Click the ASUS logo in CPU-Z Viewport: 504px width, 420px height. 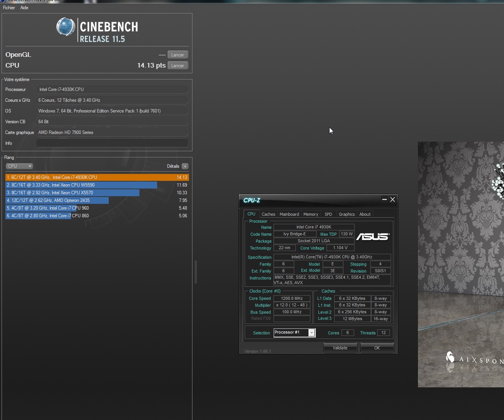coord(373,236)
